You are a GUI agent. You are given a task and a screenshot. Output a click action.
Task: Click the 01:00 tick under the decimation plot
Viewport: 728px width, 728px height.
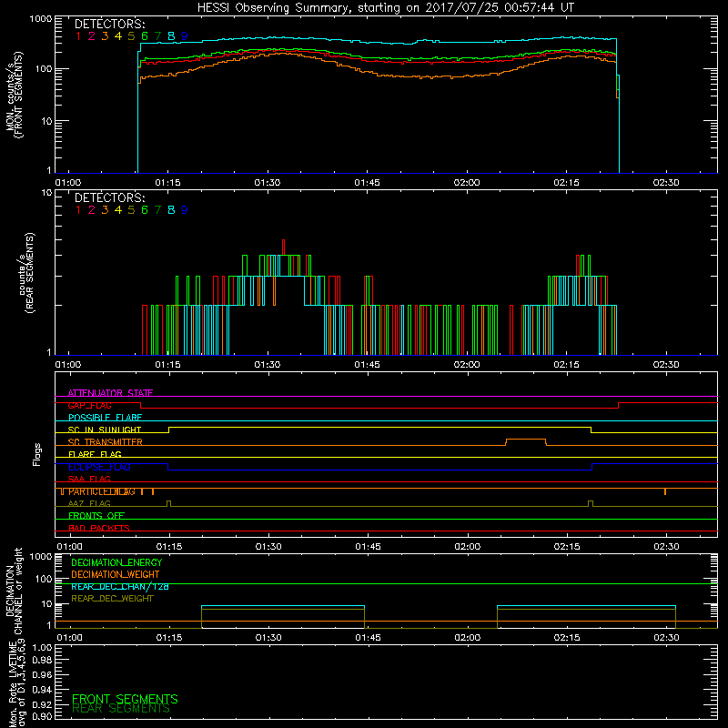69,638
